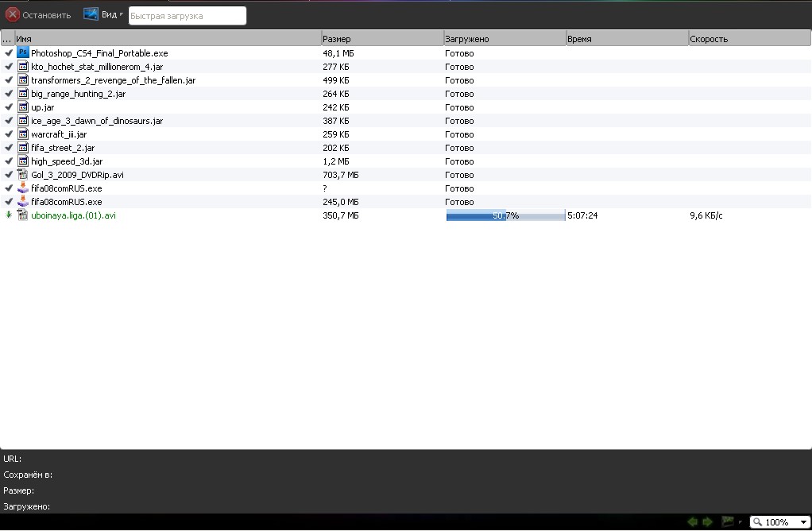Click installer icon of 245,0 МБ fifa08comRUS.exe
This screenshot has width=812, height=531.
click(x=23, y=201)
